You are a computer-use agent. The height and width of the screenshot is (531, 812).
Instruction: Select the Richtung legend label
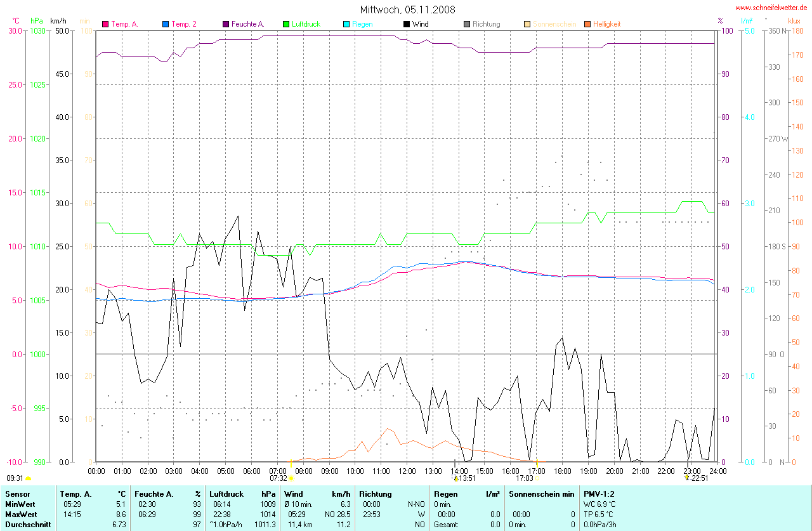point(487,24)
